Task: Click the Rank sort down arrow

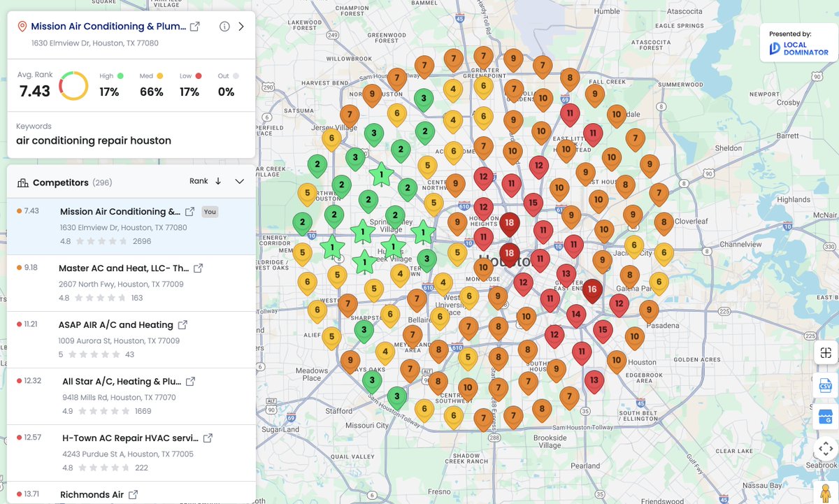Action: pos(218,181)
